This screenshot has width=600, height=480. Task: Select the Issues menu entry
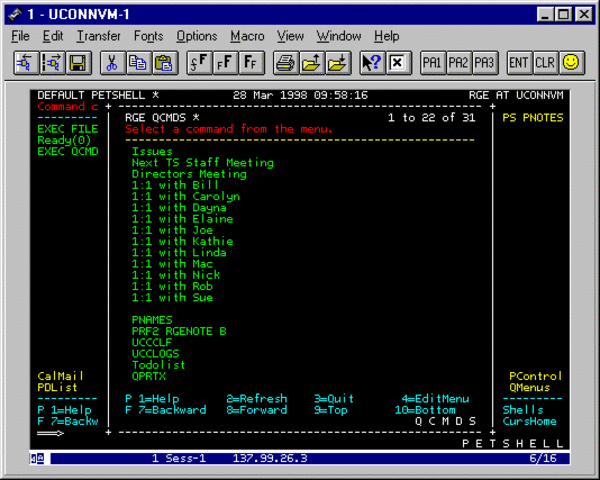152,152
